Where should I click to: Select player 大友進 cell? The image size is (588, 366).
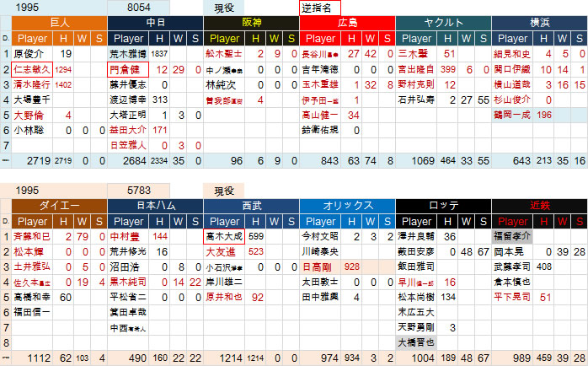224,252
